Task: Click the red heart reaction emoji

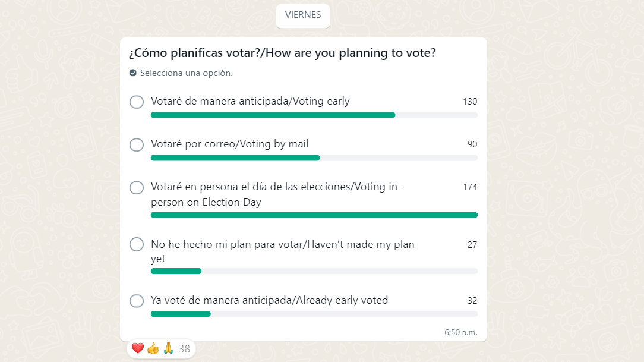Action: click(x=138, y=348)
